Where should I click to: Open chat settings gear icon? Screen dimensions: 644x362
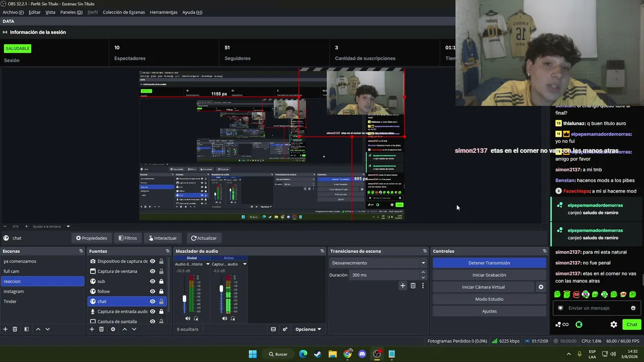point(614,324)
